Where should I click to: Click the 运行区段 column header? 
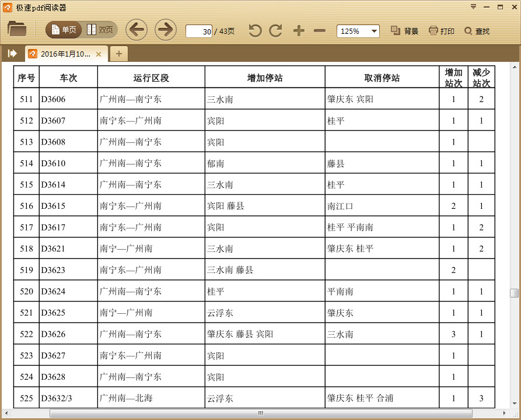point(151,78)
